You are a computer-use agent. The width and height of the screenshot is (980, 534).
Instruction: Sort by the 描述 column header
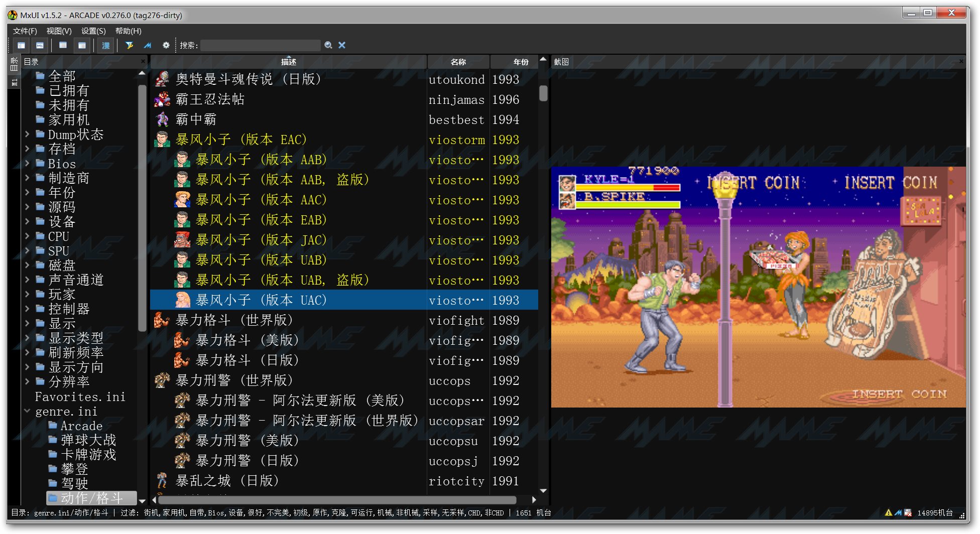289,62
